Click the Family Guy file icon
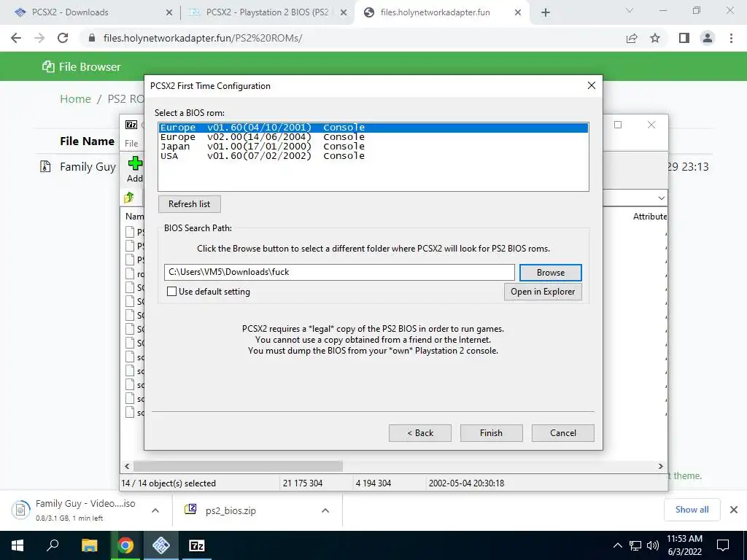 click(x=45, y=166)
